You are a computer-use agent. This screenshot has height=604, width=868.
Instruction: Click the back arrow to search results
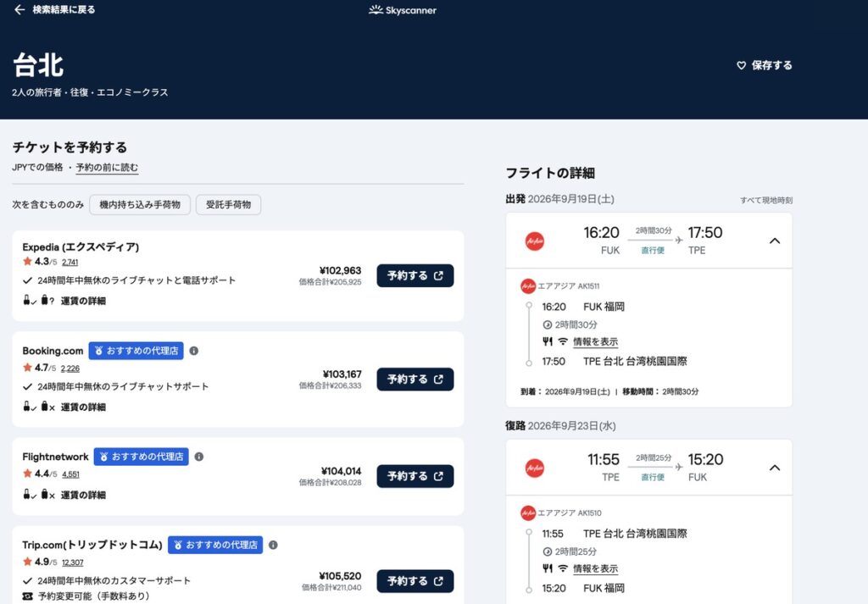19,9
